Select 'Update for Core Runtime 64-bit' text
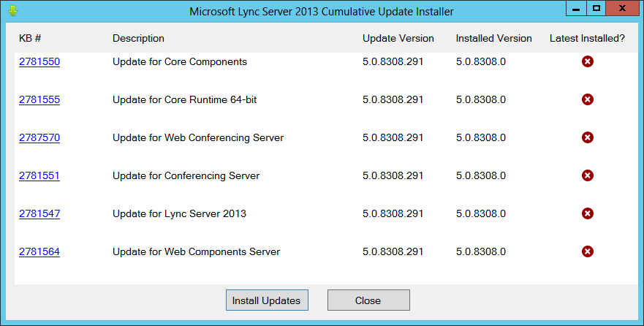This screenshot has width=644, height=326. pos(185,99)
